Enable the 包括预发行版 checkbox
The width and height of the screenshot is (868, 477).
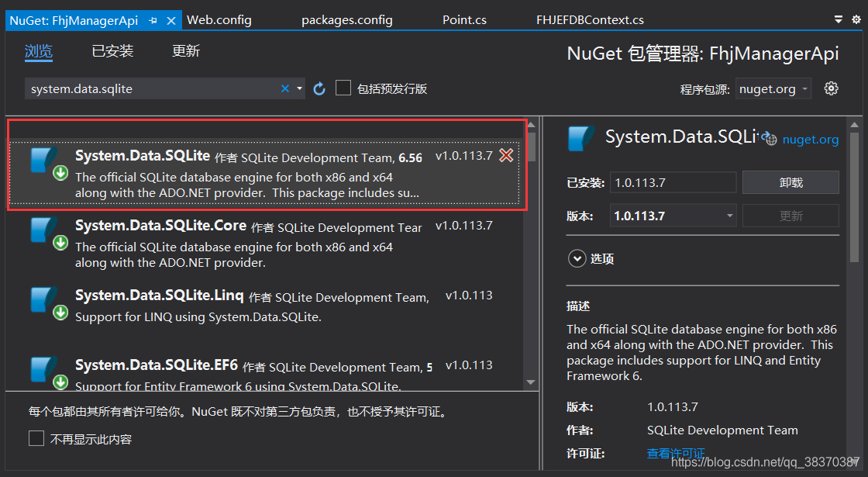tap(343, 88)
